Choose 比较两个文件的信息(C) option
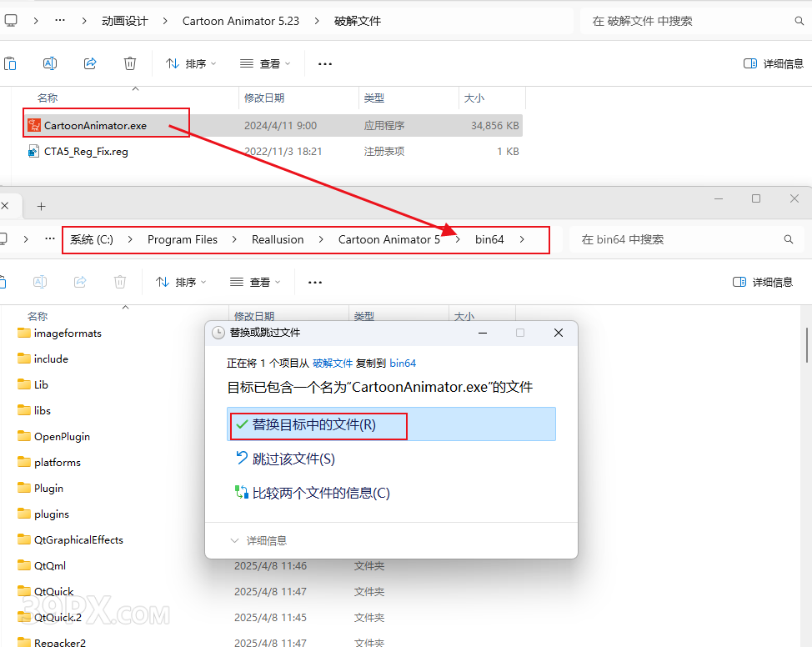This screenshot has height=647, width=812. [x=321, y=493]
